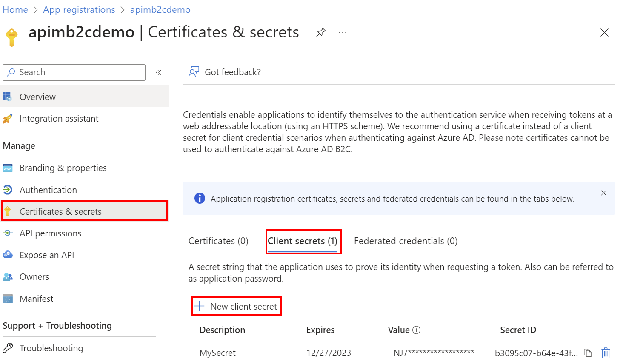
Task: Navigate to App registrations via breadcrumb link
Action: tap(79, 9)
